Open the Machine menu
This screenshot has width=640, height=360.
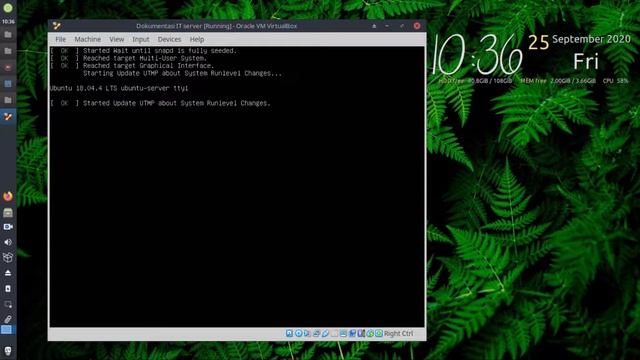pos(87,39)
